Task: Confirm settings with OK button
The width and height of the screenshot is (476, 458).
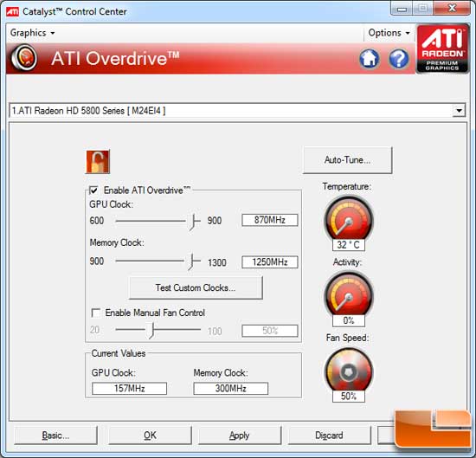Action: (x=150, y=435)
